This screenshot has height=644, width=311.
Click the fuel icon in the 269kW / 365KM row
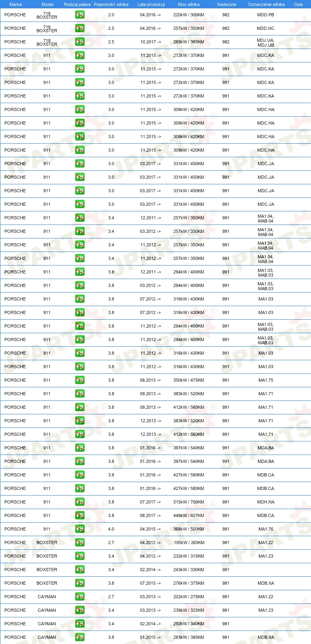click(80, 42)
